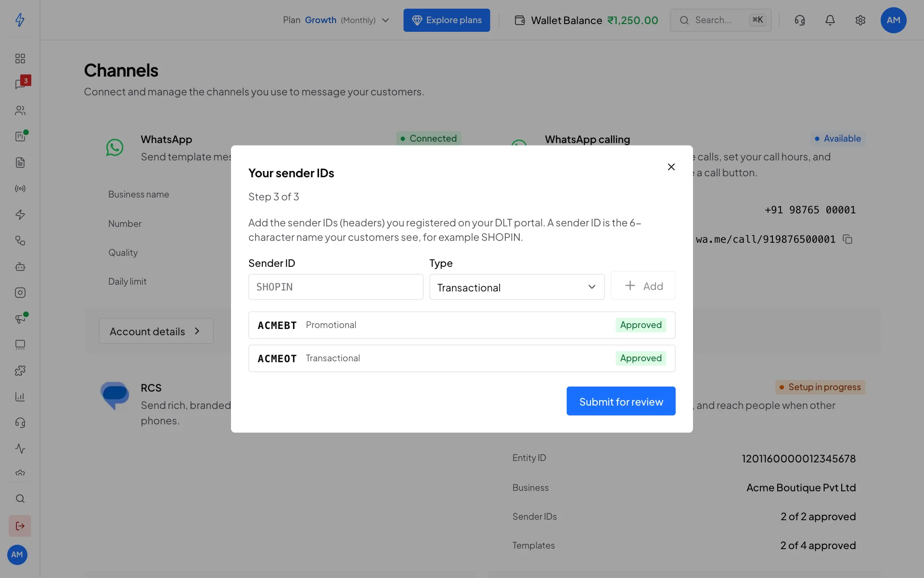Click the '2 of 2 approved' Sender IDs value

click(x=818, y=516)
